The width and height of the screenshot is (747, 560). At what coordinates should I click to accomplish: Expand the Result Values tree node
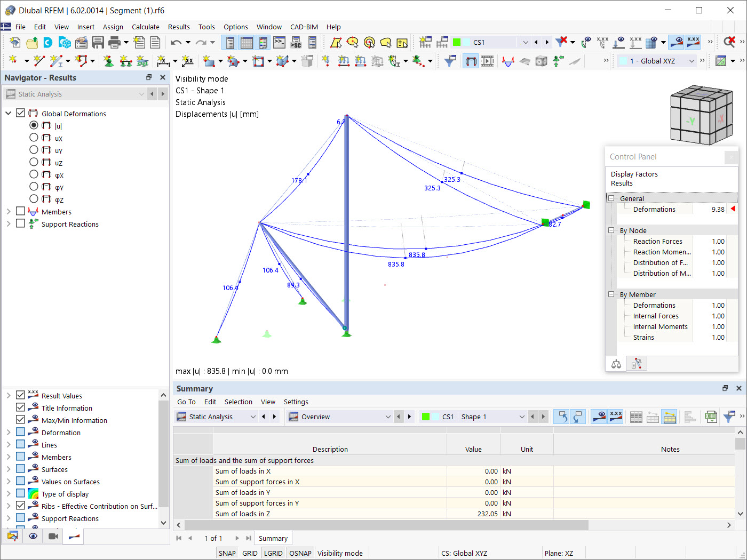click(x=9, y=395)
